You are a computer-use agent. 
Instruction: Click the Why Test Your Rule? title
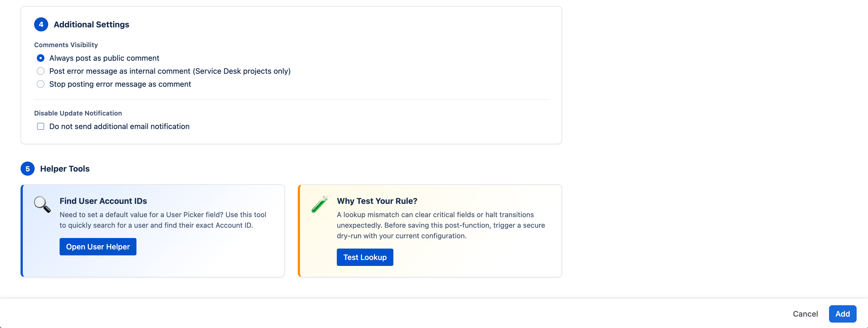(377, 201)
